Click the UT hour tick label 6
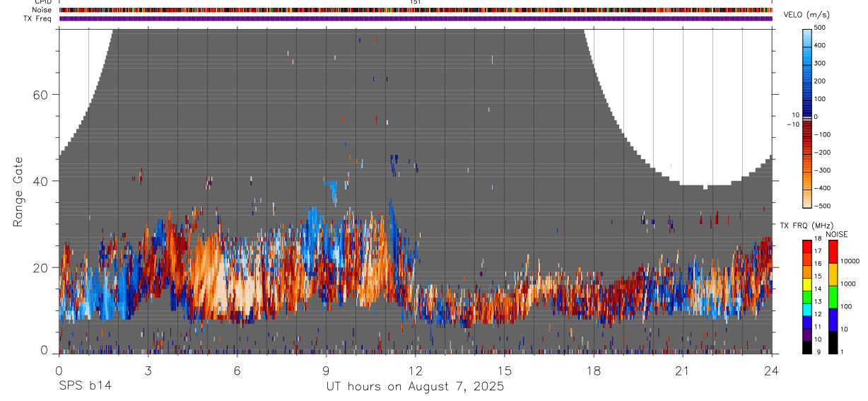Image resolution: width=868 pixels, height=401 pixels. pos(237,371)
